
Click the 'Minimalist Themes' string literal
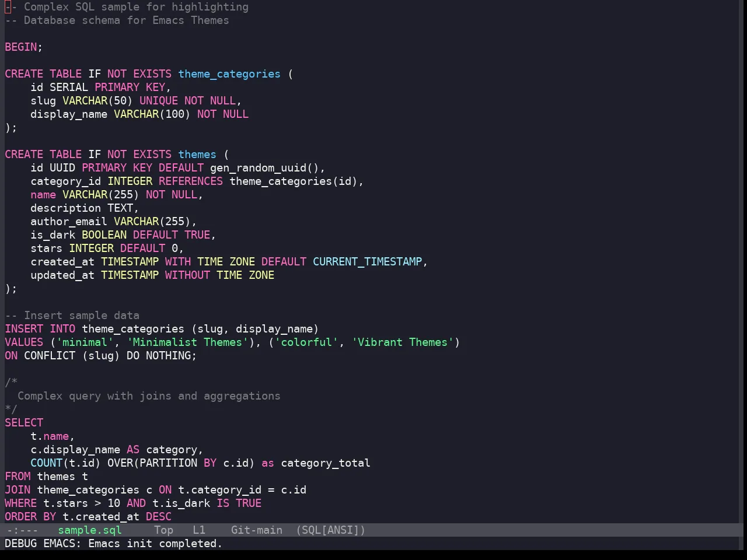(187, 342)
